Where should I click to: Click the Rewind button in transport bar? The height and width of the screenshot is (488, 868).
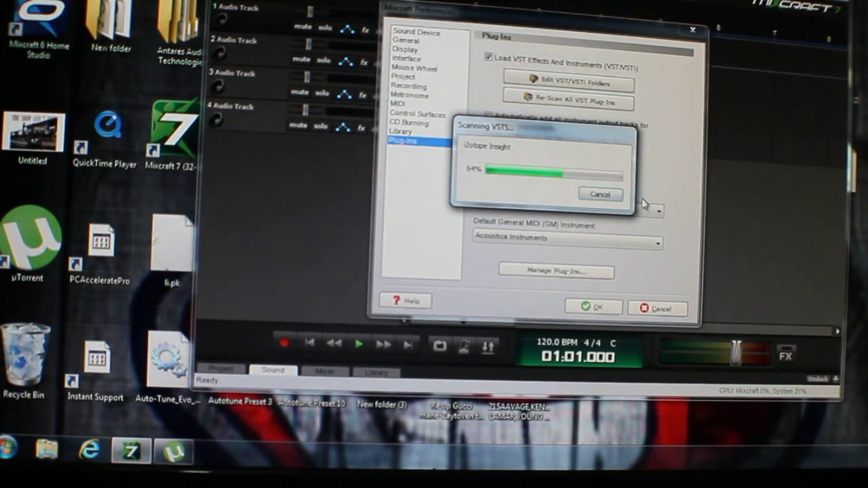point(334,344)
